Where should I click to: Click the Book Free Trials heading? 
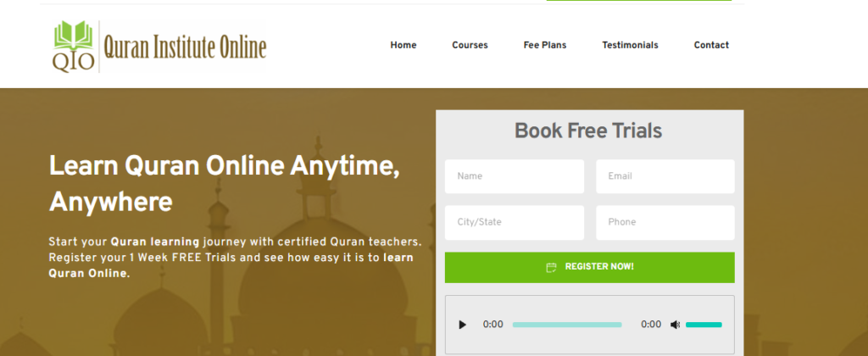point(588,131)
